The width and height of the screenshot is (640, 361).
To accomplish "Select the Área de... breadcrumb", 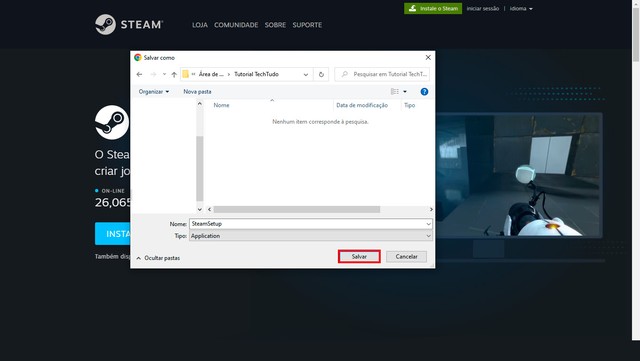I will coord(211,74).
